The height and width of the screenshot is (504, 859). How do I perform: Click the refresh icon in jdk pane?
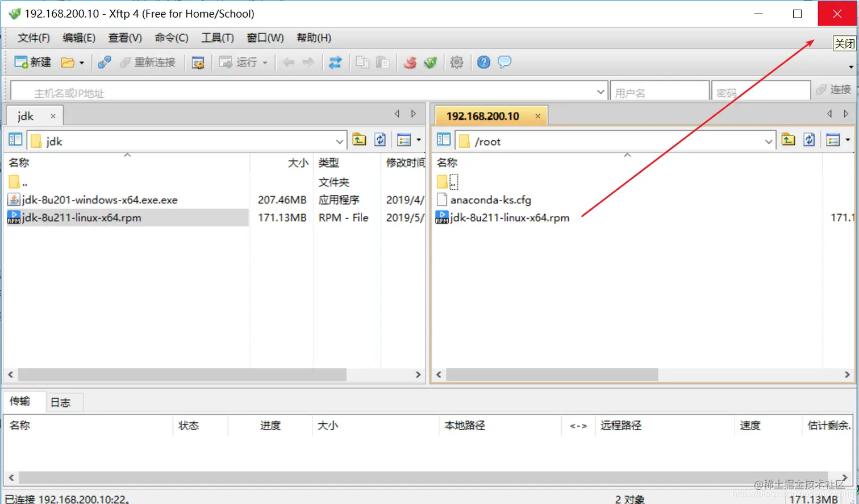pyautogui.click(x=380, y=140)
